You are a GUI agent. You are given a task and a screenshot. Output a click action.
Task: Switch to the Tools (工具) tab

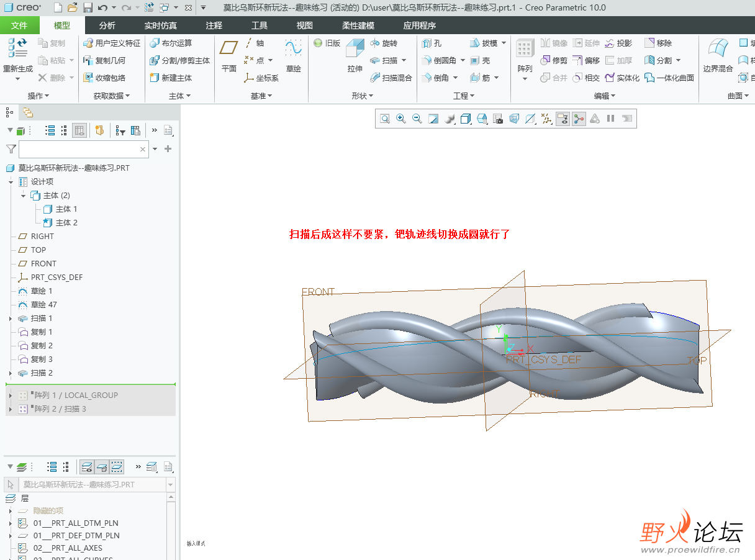pyautogui.click(x=260, y=25)
